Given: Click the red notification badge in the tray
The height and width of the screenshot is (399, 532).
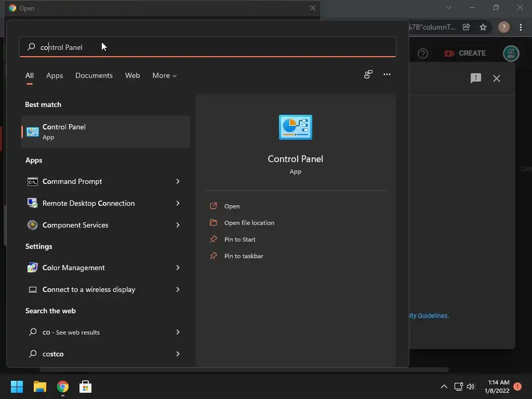Looking at the screenshot, I should (x=517, y=387).
